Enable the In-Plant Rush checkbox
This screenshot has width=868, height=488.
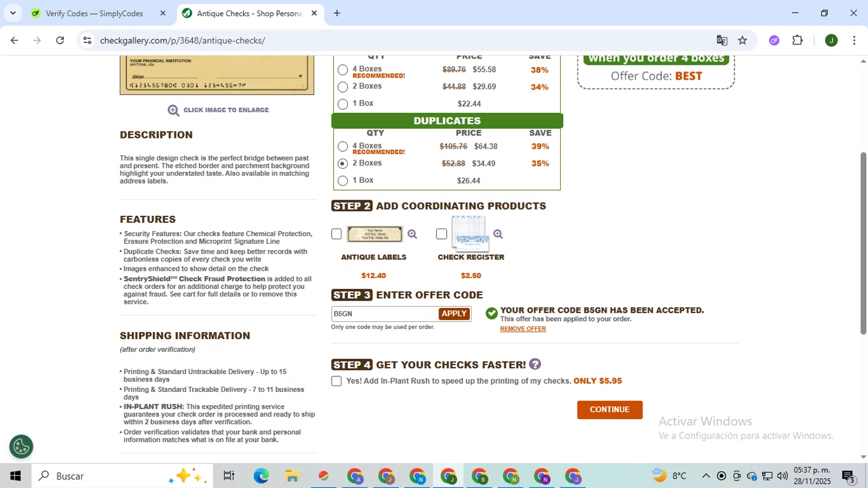point(336,381)
